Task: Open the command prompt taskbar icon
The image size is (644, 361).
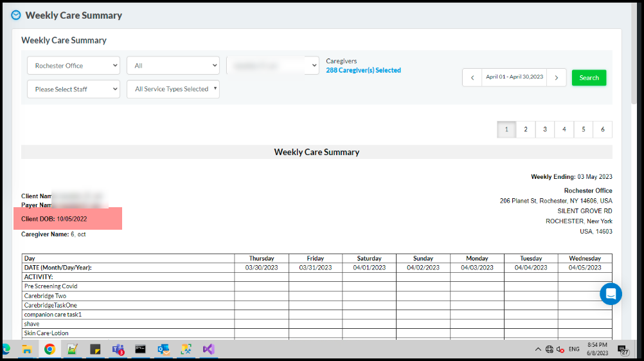Action: pyautogui.click(x=140, y=349)
